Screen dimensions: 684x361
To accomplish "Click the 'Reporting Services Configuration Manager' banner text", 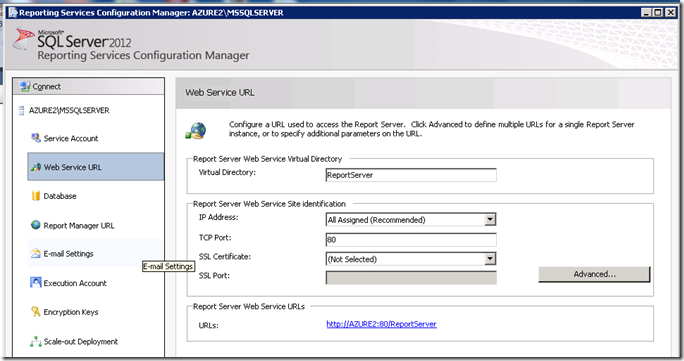I will point(144,55).
